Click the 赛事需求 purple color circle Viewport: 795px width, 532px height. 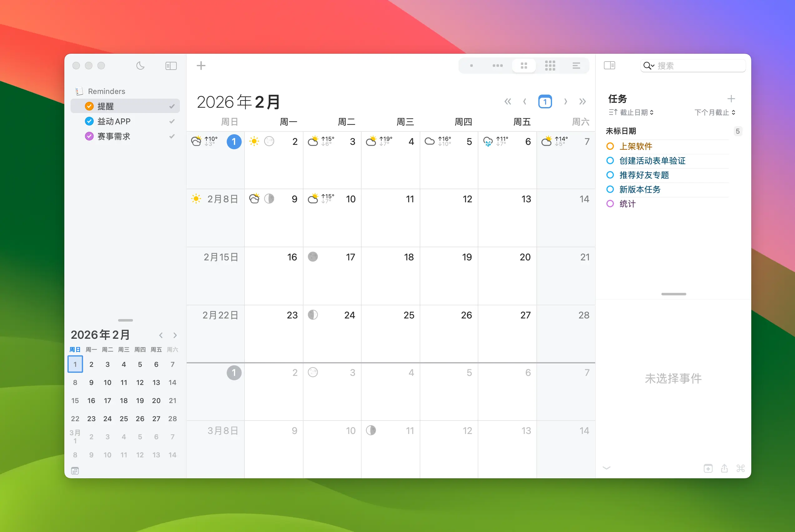tap(89, 136)
